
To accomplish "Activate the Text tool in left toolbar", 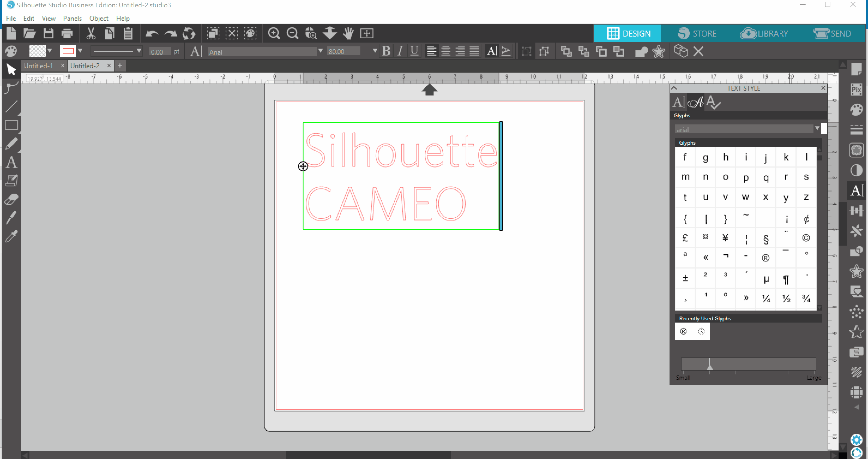I will [11, 163].
